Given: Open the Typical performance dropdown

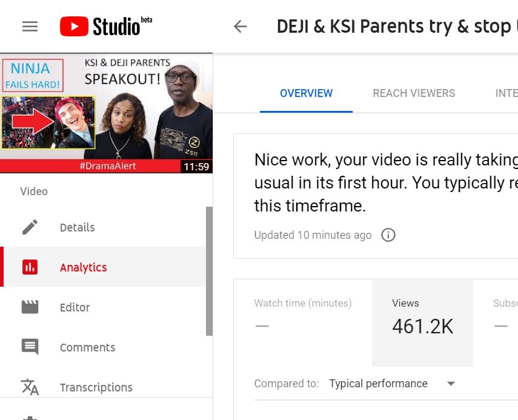Looking at the screenshot, I should [x=392, y=383].
